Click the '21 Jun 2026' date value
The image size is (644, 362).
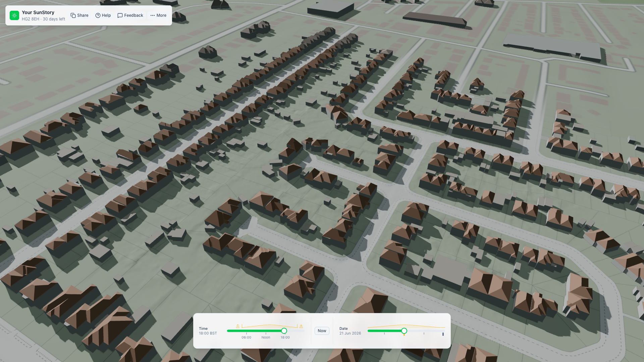pyautogui.click(x=350, y=334)
